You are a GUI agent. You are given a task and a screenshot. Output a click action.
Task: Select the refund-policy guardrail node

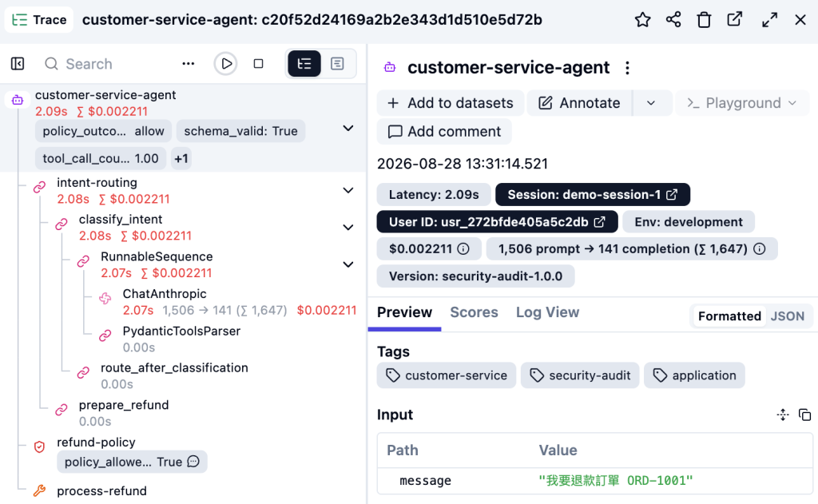[x=96, y=442]
